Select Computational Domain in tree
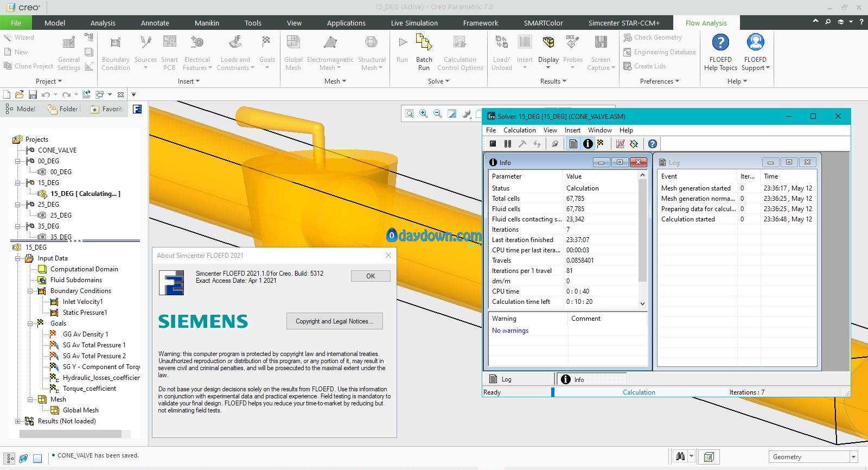 pos(84,269)
